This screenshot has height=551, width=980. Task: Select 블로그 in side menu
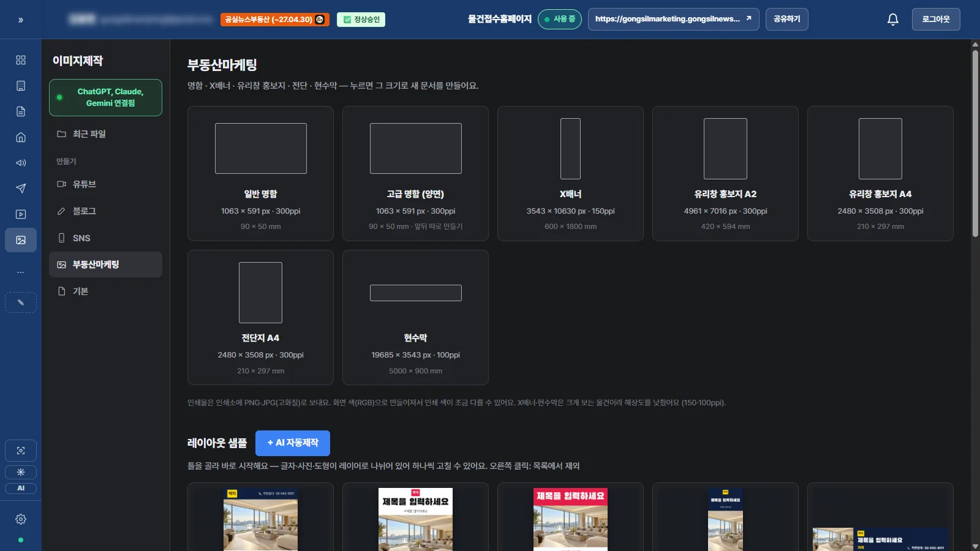tap(105, 211)
